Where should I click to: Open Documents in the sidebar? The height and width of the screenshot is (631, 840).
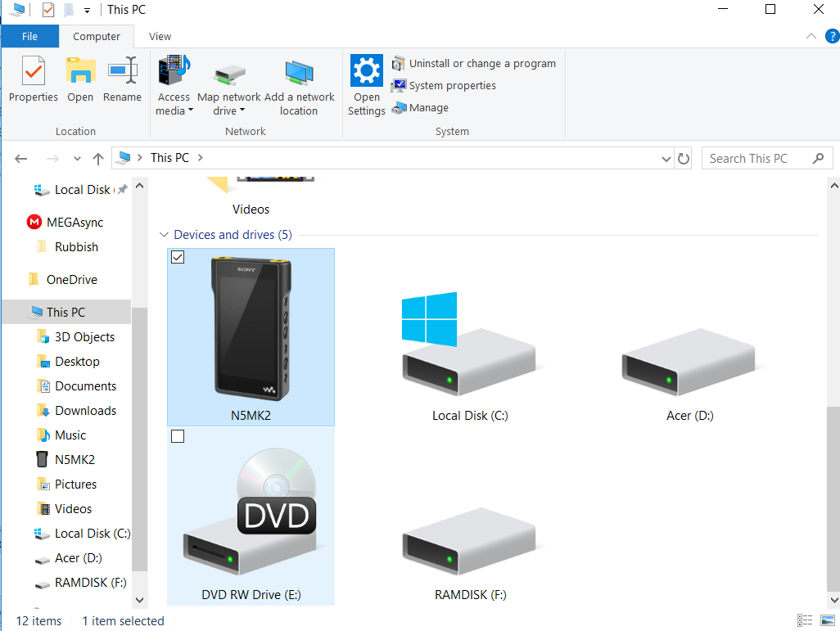77,386
